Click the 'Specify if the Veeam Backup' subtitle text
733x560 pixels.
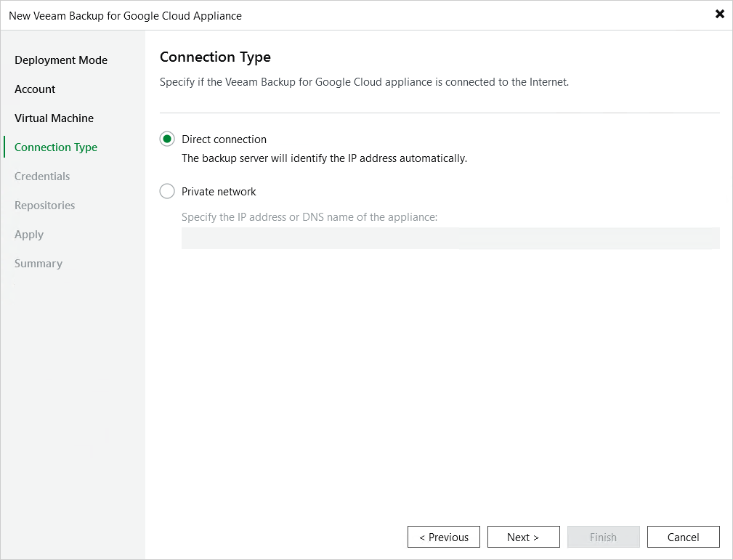click(364, 82)
